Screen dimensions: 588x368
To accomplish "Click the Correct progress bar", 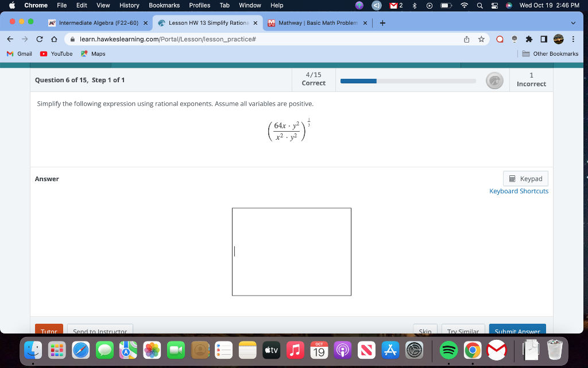I will (x=408, y=80).
